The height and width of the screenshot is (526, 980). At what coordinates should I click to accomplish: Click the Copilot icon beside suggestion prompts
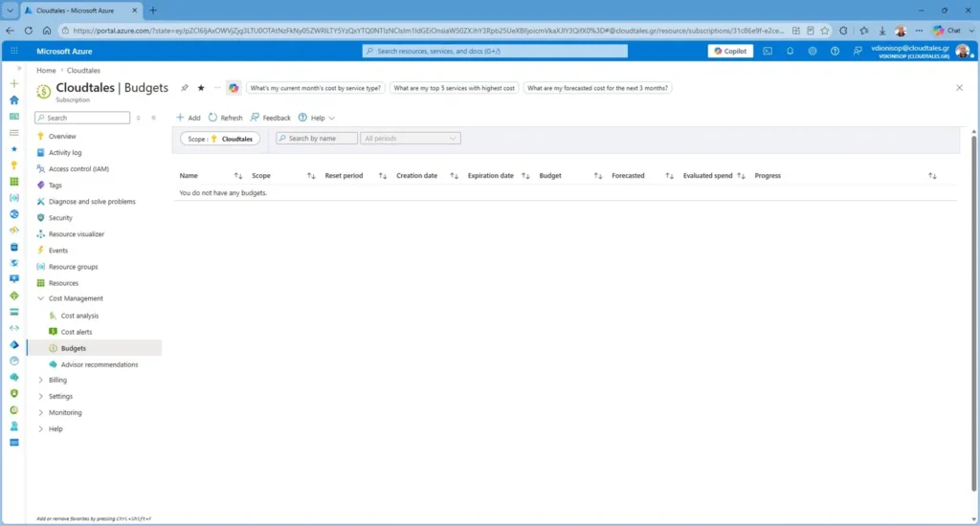(234, 88)
